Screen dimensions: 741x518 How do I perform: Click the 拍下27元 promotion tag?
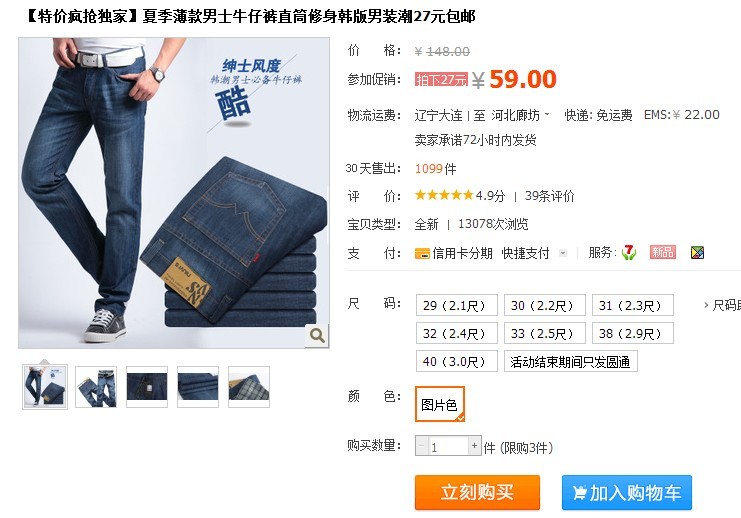click(x=441, y=79)
